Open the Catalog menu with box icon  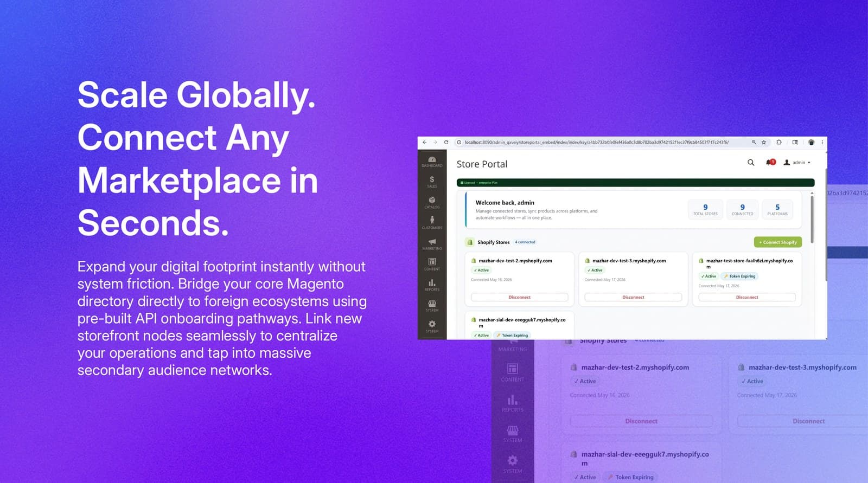click(x=432, y=203)
